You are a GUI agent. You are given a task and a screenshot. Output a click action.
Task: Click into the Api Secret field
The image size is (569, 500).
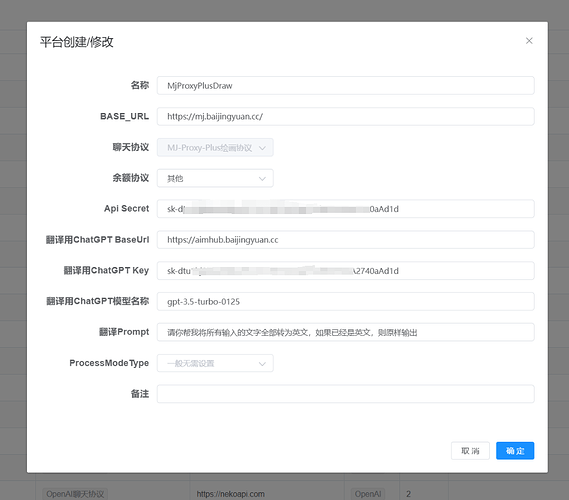(345, 209)
